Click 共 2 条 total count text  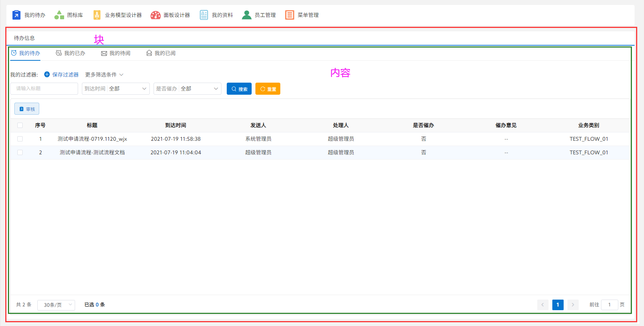tap(24, 304)
